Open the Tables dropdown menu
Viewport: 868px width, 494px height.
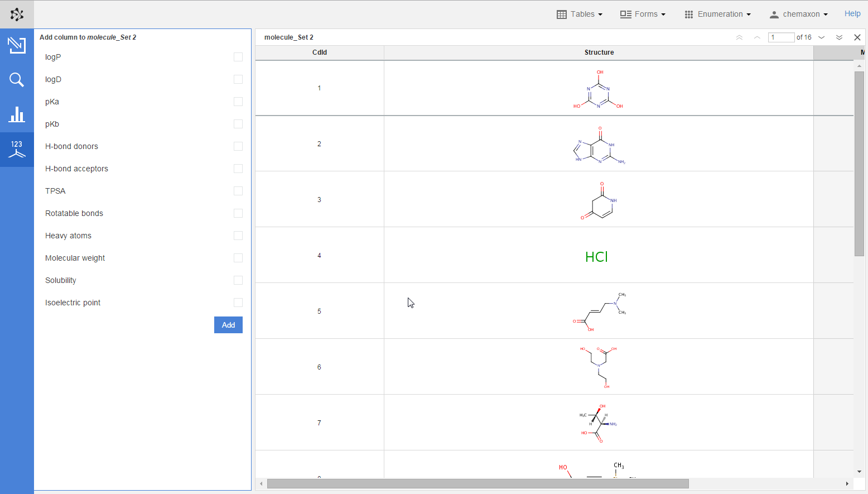tap(580, 15)
